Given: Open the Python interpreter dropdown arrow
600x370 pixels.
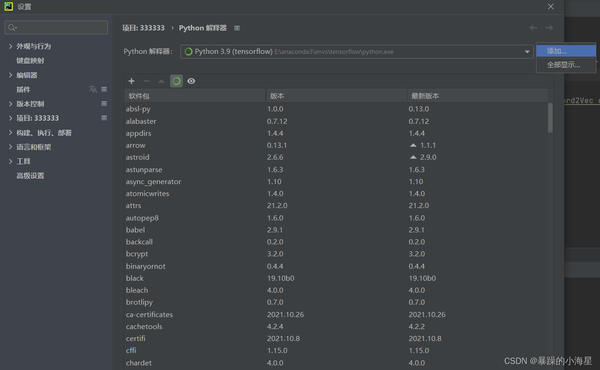Looking at the screenshot, I should click(527, 52).
